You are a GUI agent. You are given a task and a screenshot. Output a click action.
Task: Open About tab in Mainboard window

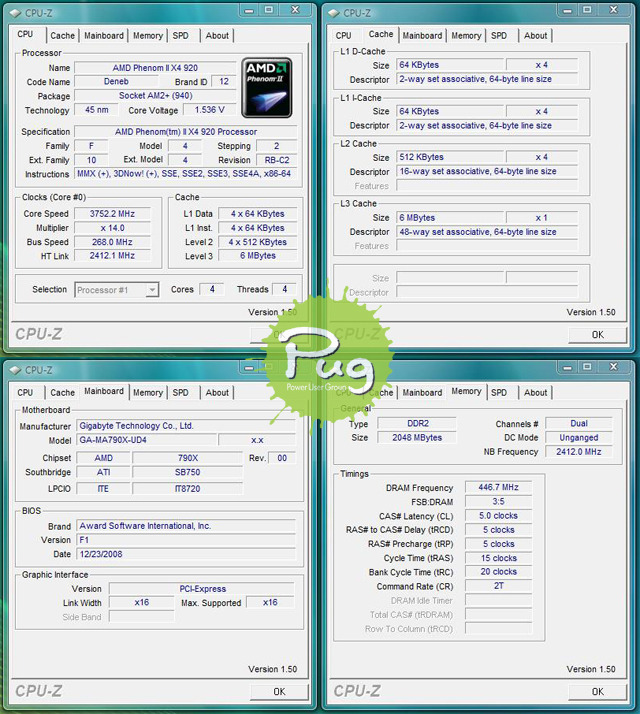(217, 393)
